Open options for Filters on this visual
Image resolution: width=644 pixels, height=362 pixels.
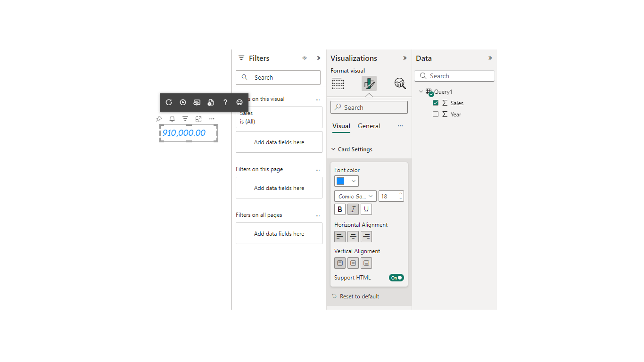tap(318, 99)
